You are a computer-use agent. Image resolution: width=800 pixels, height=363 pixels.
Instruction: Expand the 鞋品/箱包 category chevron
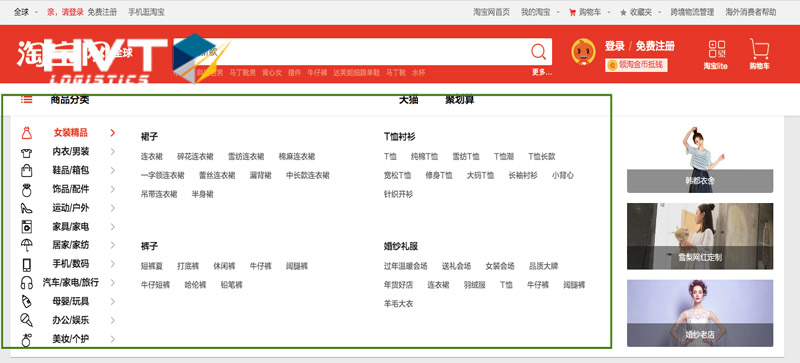coord(113,171)
